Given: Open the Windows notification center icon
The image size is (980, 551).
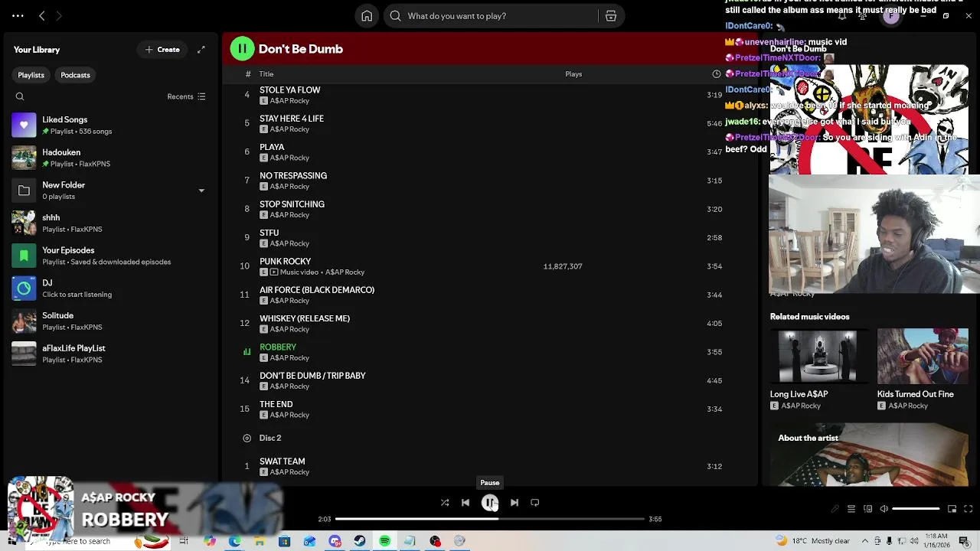Looking at the screenshot, I should pos(964,541).
